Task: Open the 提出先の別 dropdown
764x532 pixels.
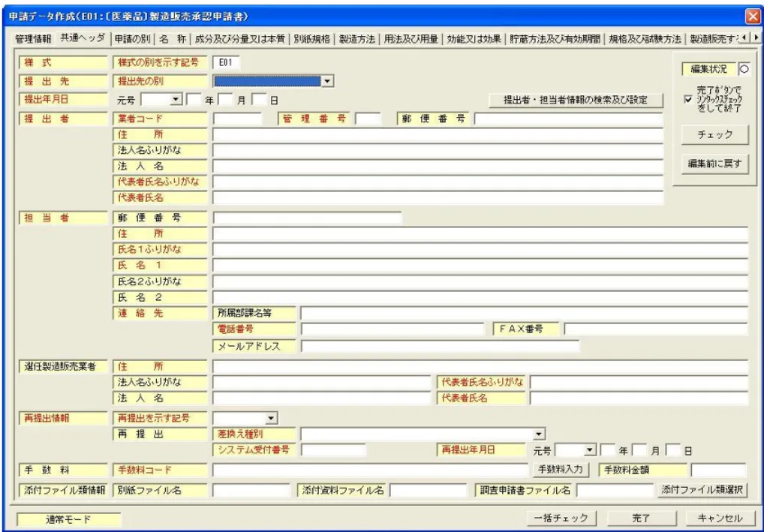Action: click(326, 80)
